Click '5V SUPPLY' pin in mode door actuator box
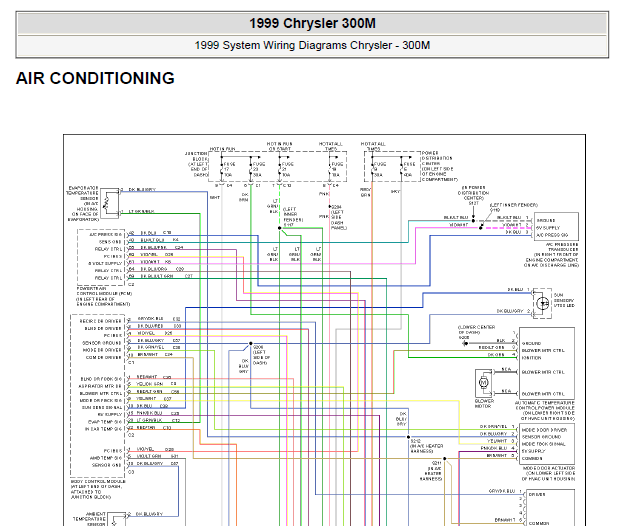This screenshot has width=618, height=526. [x=533, y=451]
